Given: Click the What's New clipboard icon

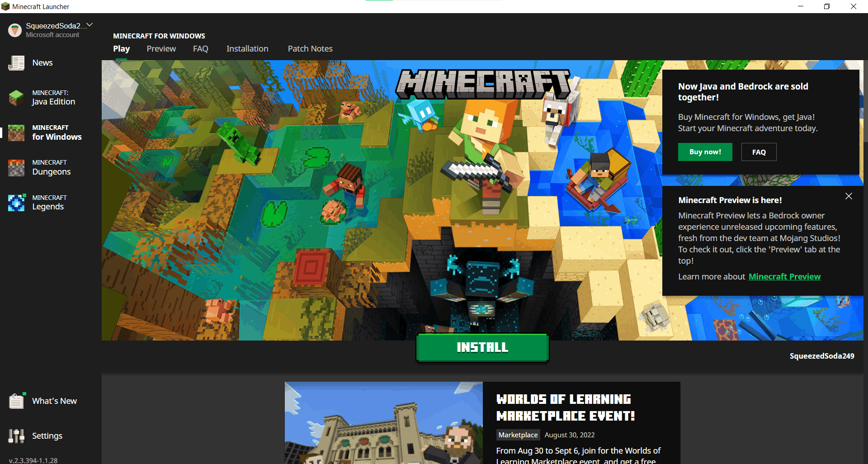Looking at the screenshot, I should pyautogui.click(x=16, y=401).
